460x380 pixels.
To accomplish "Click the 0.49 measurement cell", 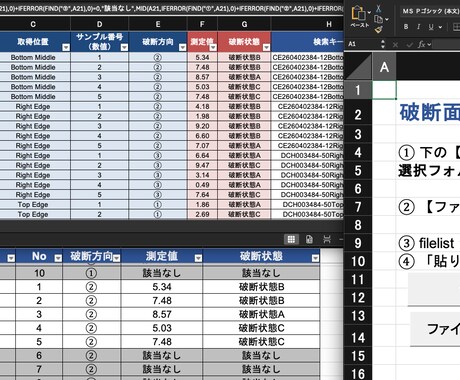I will coord(202,185).
